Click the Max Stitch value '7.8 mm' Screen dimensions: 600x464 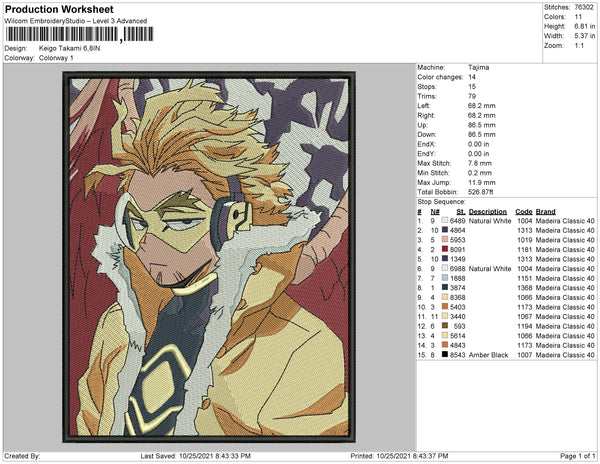480,163
